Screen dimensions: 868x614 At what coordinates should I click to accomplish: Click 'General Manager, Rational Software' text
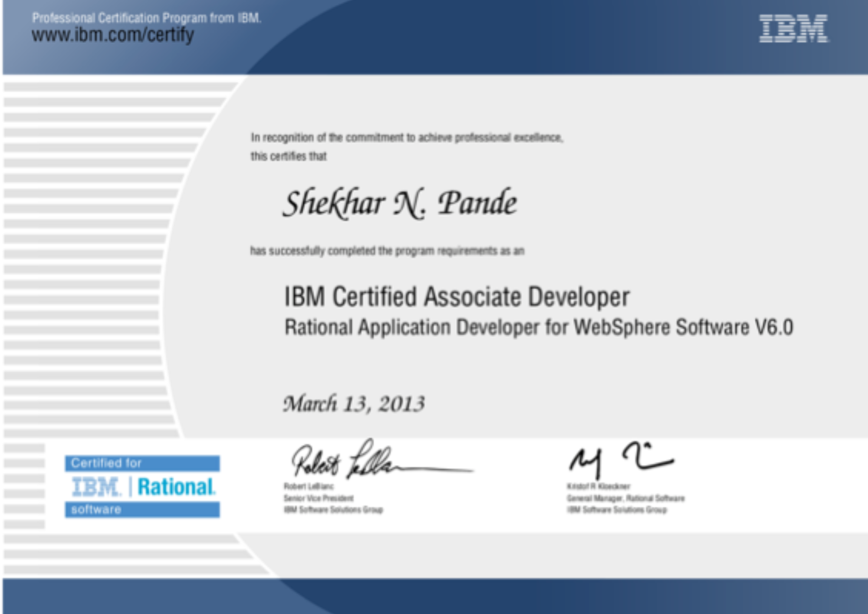[626, 498]
